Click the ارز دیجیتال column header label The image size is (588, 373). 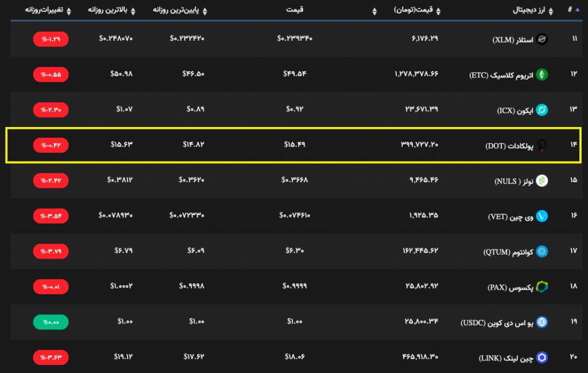(529, 10)
